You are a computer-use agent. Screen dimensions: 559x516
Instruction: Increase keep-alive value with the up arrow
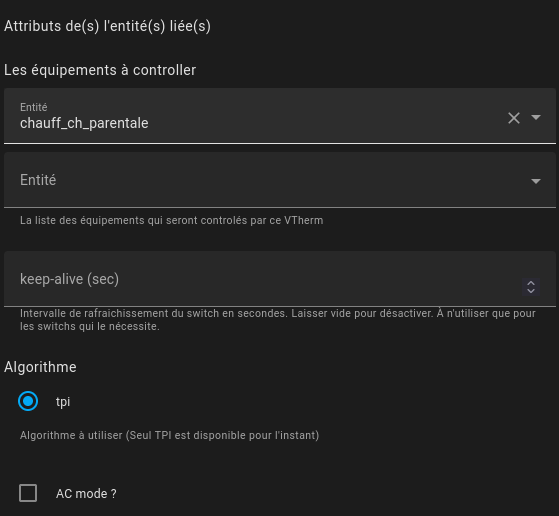click(531, 283)
